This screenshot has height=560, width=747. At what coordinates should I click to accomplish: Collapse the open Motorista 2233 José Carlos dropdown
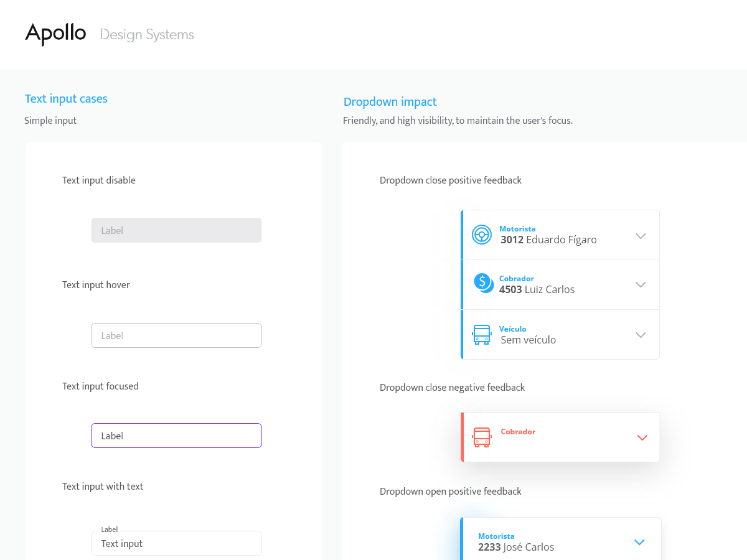[639, 542]
